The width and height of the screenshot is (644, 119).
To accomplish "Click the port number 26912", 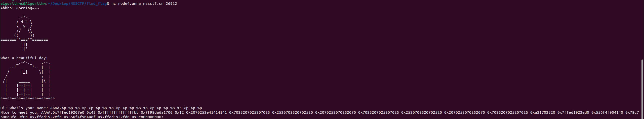I will click(x=171, y=4).
